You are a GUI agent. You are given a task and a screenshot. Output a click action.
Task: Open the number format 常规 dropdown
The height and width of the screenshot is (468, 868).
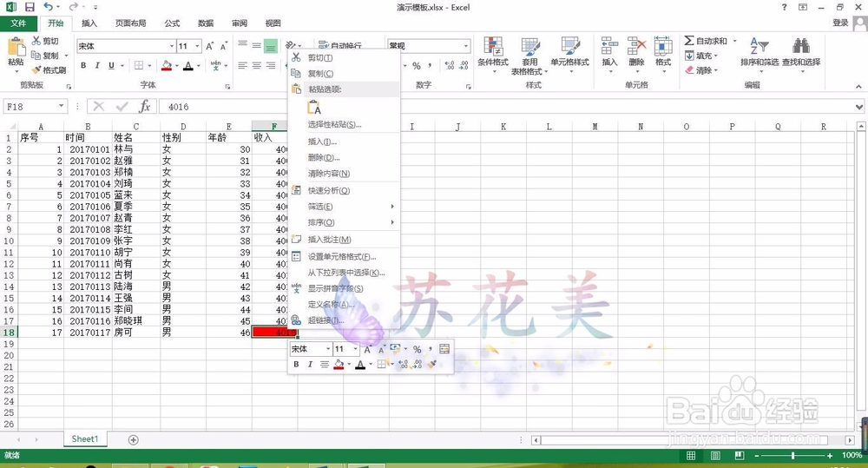point(465,46)
